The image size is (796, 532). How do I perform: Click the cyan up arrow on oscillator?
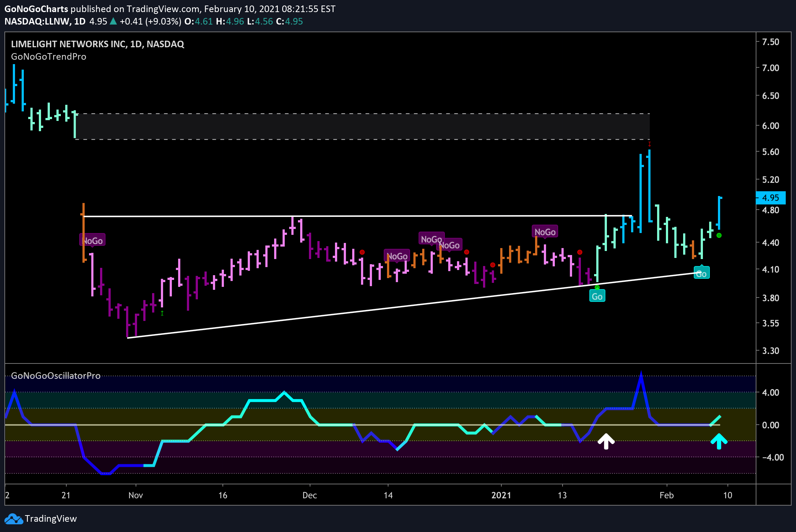(x=719, y=441)
